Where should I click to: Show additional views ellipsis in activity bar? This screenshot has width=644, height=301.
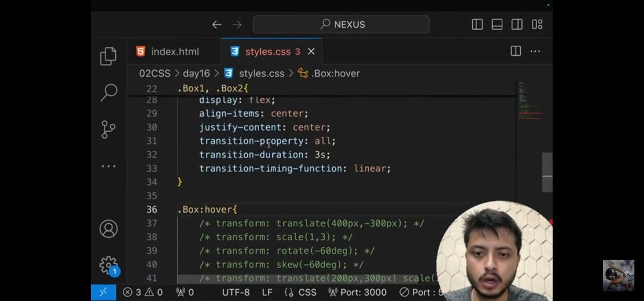(108, 166)
